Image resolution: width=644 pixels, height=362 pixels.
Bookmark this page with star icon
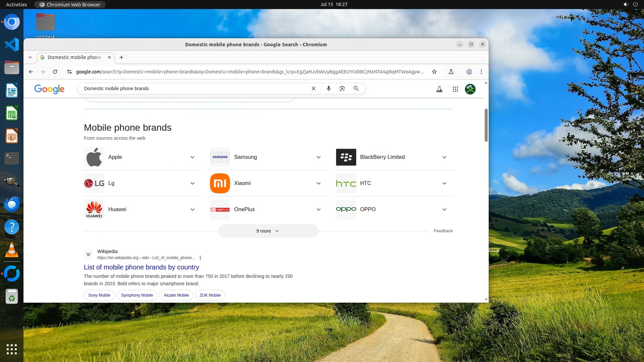coord(434,72)
